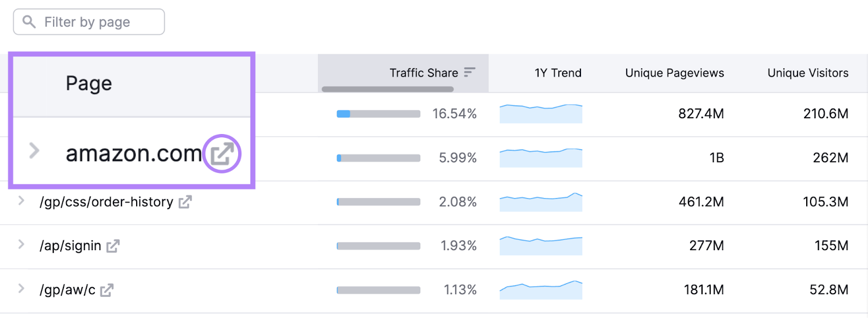The image size is (868, 318).
Task: Expand the /gp/aw/c row
Action: pos(21,288)
